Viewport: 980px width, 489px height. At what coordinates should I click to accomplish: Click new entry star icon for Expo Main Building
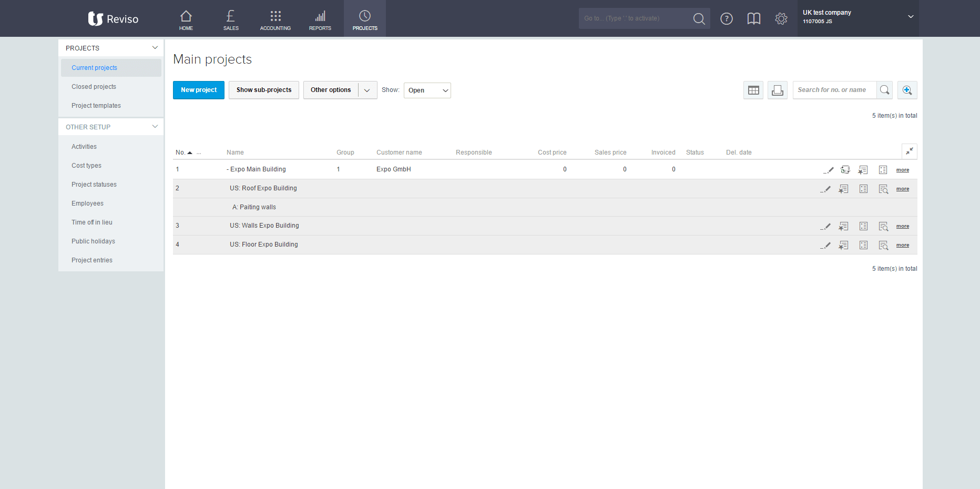coord(863,170)
